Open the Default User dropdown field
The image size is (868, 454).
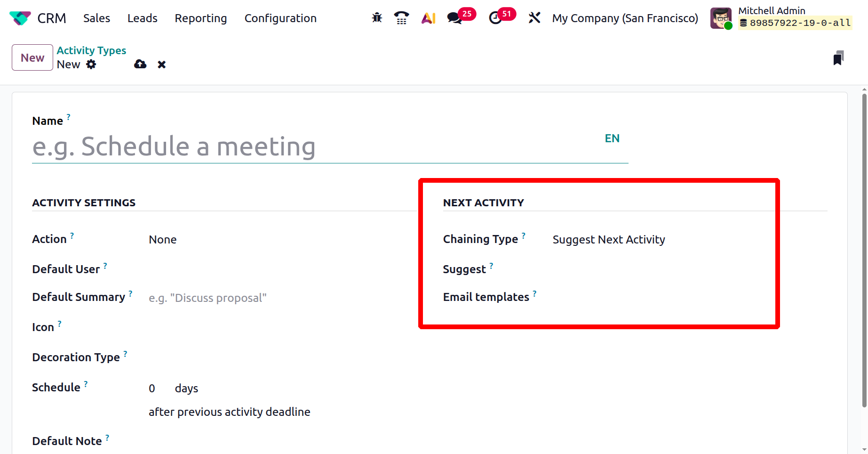tap(278, 269)
